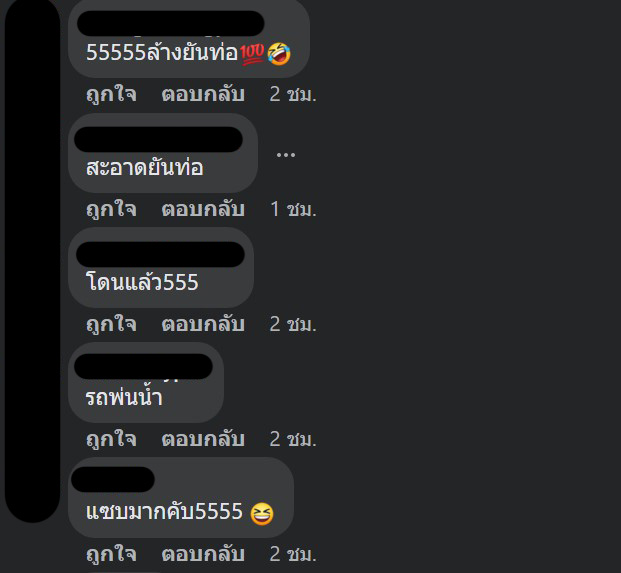The image size is (621, 573).
Task: Click the rolling laughing emoji in first comment
Action: pos(279,54)
